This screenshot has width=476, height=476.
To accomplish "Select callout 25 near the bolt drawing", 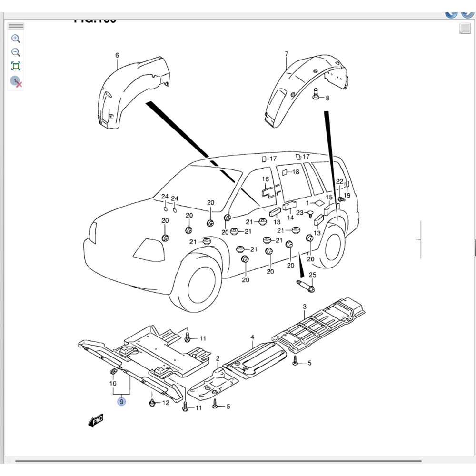I will coord(313,275).
